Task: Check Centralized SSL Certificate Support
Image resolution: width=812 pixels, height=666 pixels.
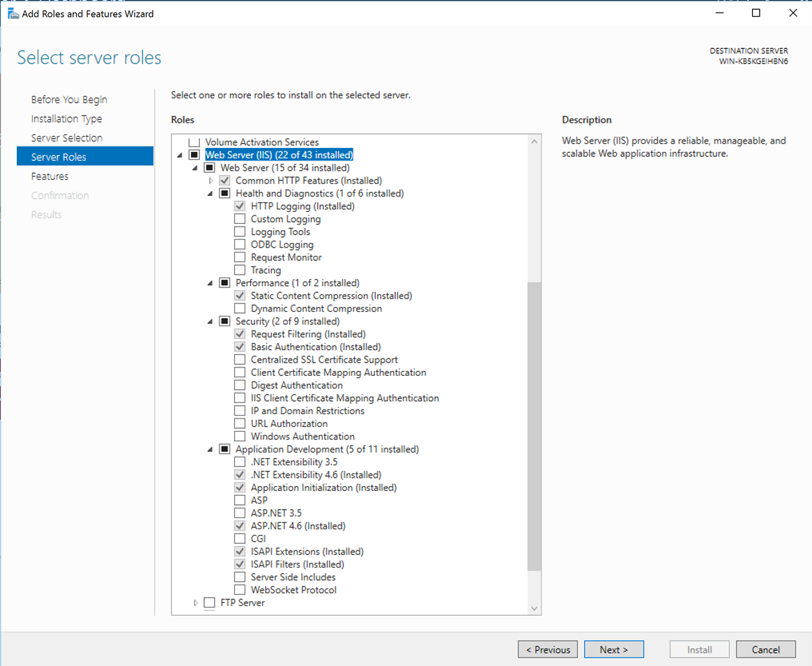Action: point(240,360)
